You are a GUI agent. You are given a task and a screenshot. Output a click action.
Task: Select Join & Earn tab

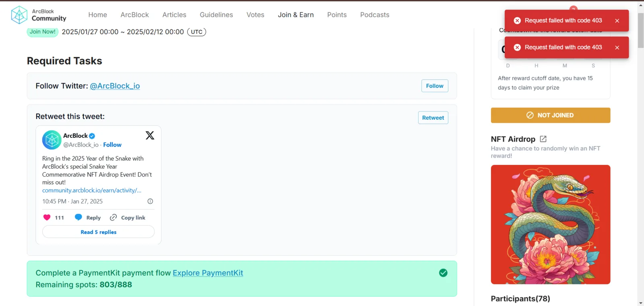(x=296, y=15)
